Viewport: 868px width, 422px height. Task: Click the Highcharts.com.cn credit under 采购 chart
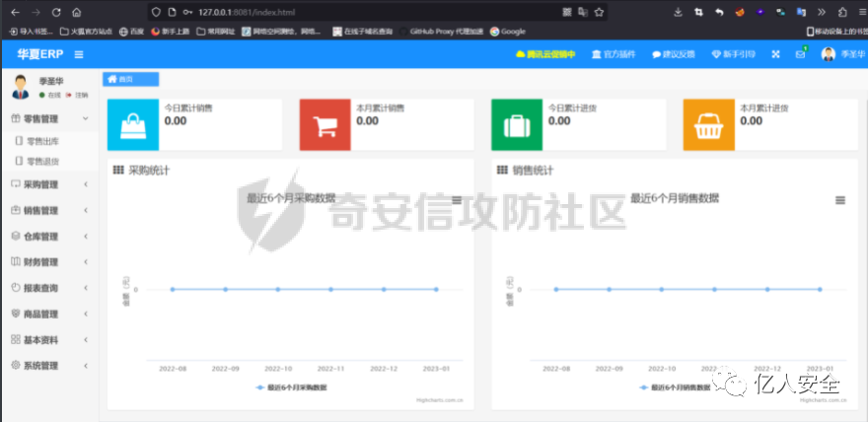pos(440,399)
